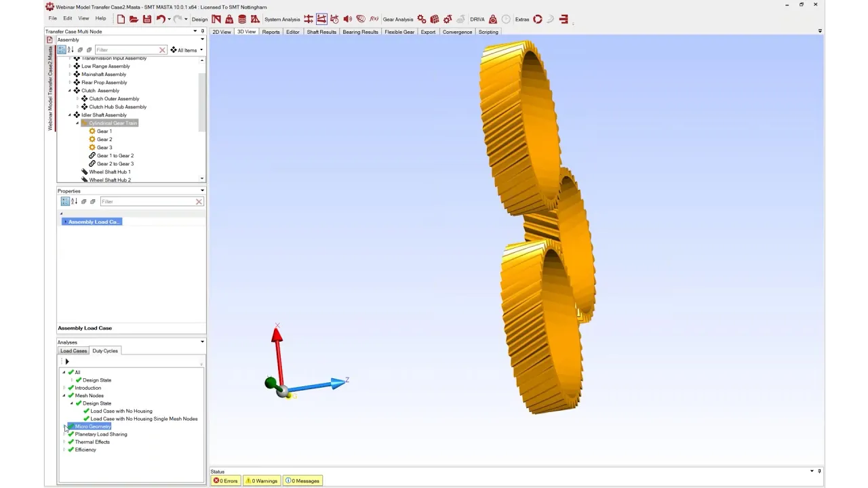Select Gear 2 in assembly tree
This screenshot has height=488, width=868.
[x=104, y=140]
